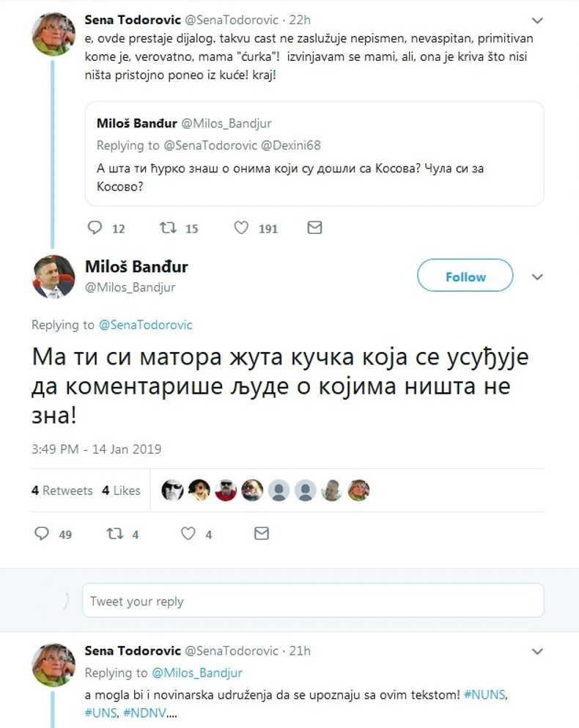The height and width of the screenshot is (728, 579).
Task: Open Miloš Banđur's profile picture
Action: 54,277
